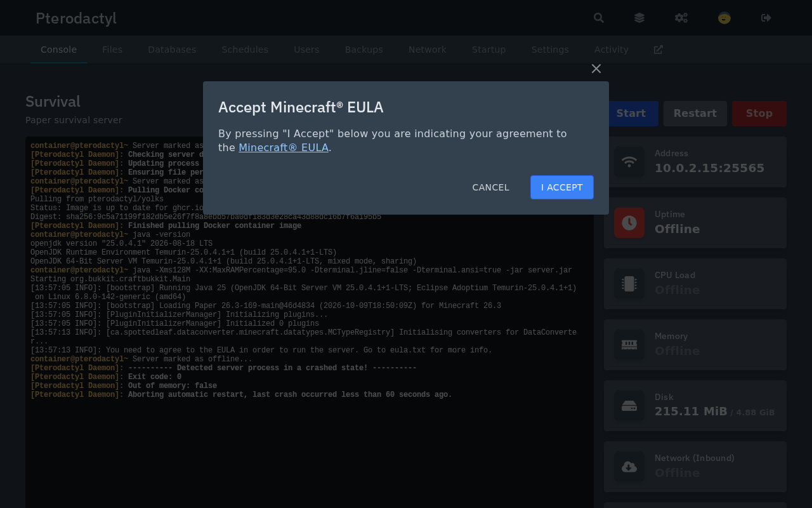Click the wifi Address icon
This screenshot has height=508, width=812.
point(629,162)
